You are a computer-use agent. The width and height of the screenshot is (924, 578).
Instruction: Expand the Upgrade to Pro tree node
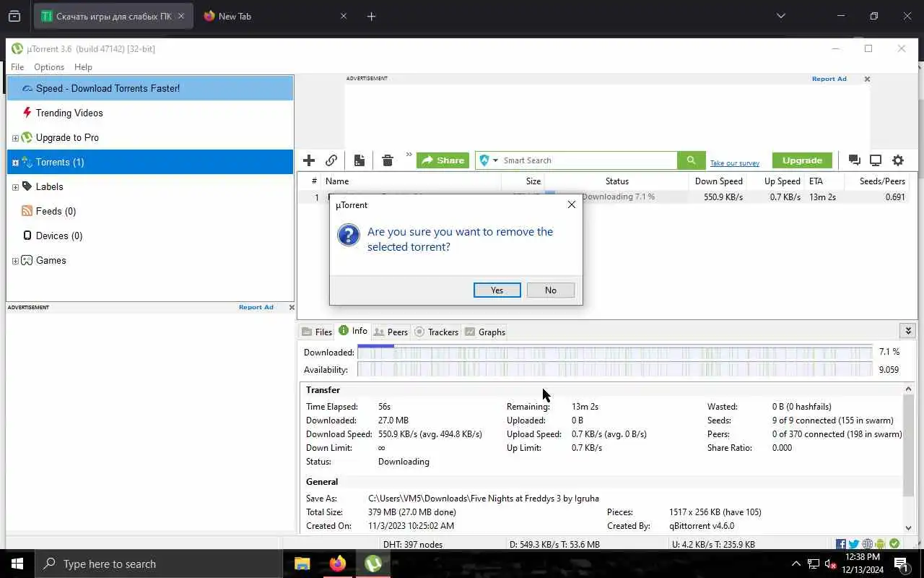click(15, 138)
